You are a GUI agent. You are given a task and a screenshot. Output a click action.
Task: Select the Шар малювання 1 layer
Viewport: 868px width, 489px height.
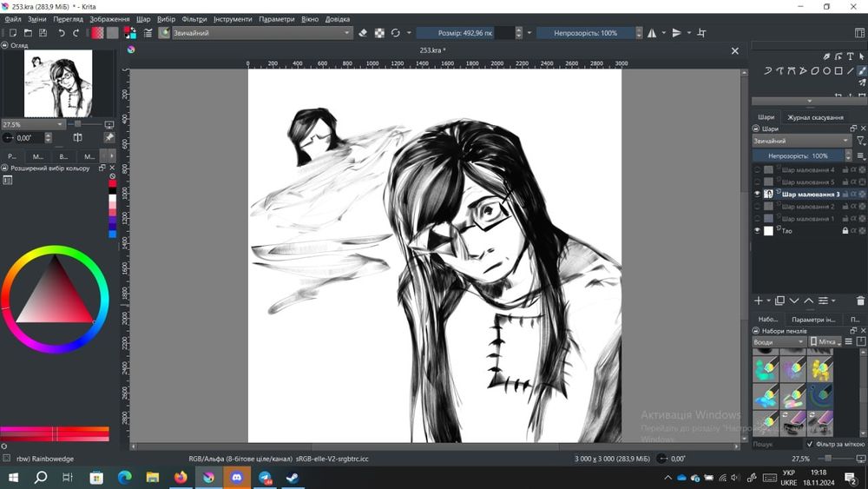809,218
